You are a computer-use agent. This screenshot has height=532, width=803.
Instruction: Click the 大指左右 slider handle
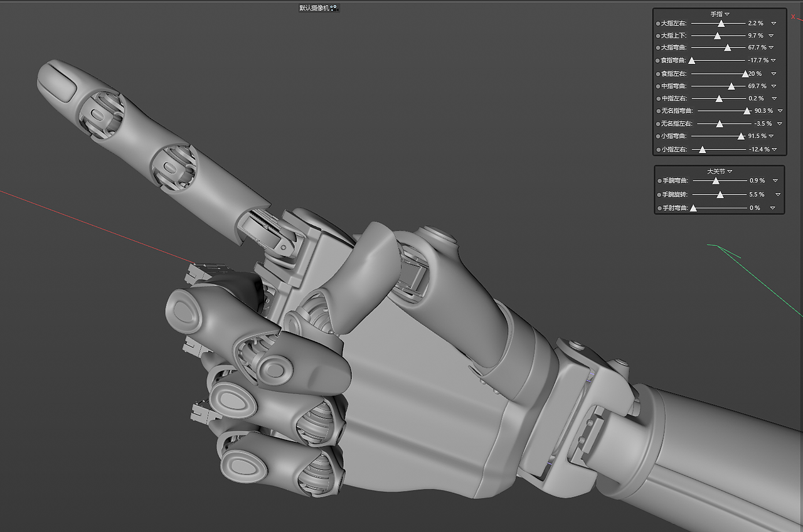coord(721,23)
